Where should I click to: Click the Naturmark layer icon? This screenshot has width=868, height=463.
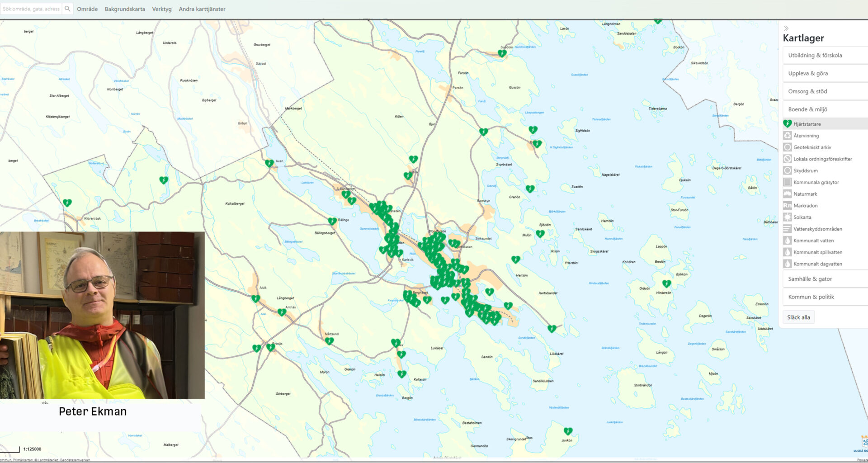tap(788, 194)
